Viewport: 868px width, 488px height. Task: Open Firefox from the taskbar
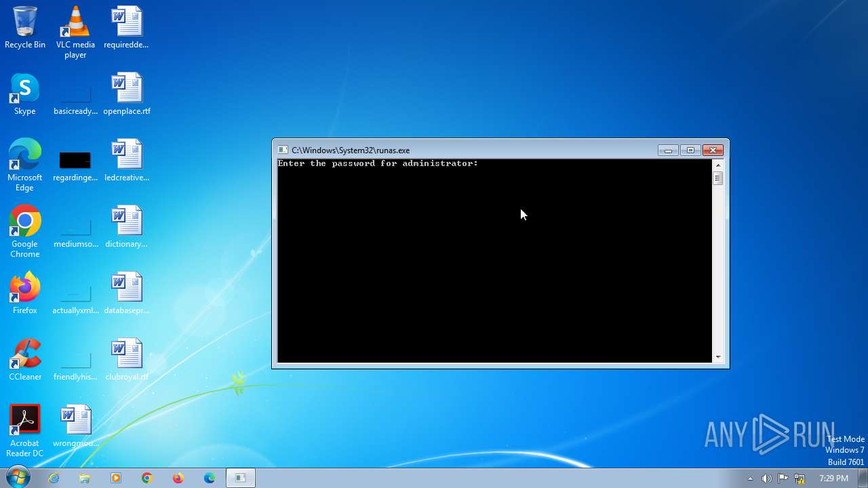pos(178,478)
